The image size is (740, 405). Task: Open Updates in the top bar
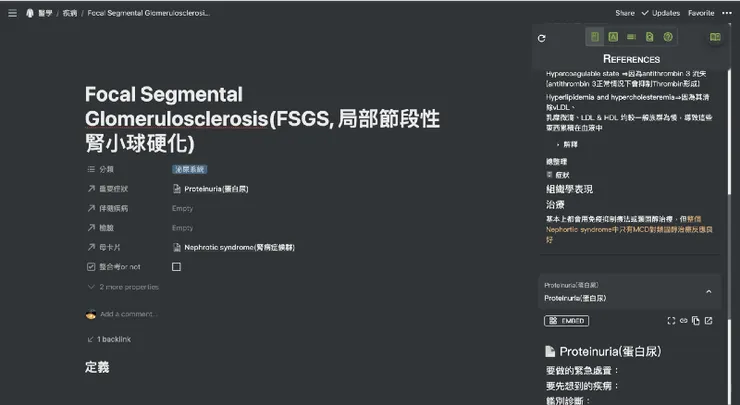point(661,13)
